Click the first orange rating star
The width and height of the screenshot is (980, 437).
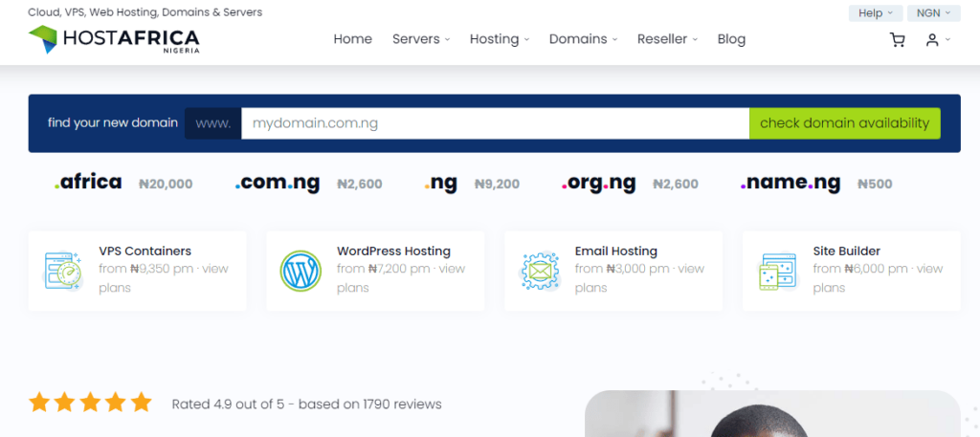point(39,402)
